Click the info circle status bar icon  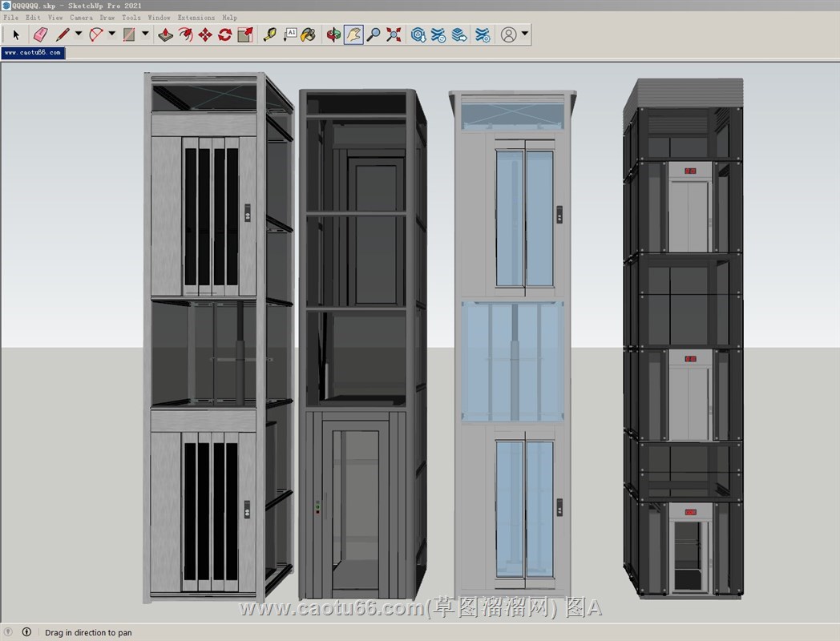[26, 632]
